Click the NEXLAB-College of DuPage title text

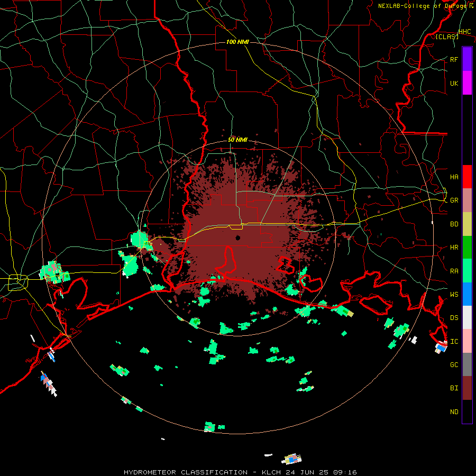click(421, 6)
